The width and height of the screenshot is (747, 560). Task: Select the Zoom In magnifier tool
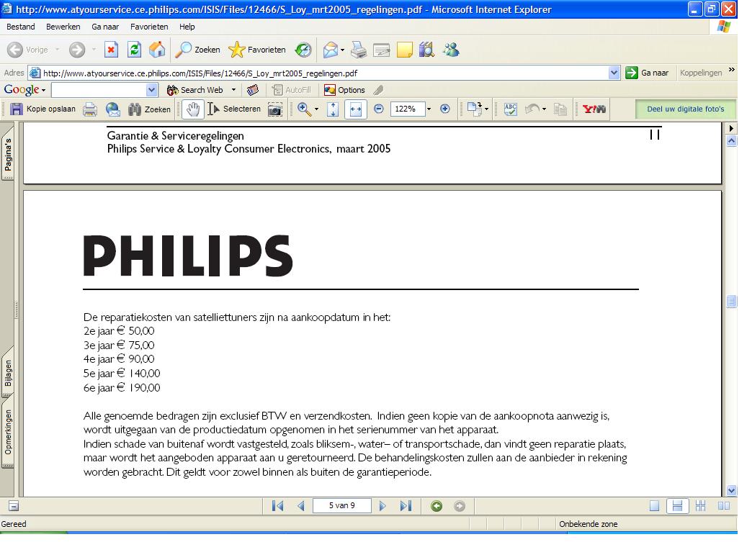(304, 109)
